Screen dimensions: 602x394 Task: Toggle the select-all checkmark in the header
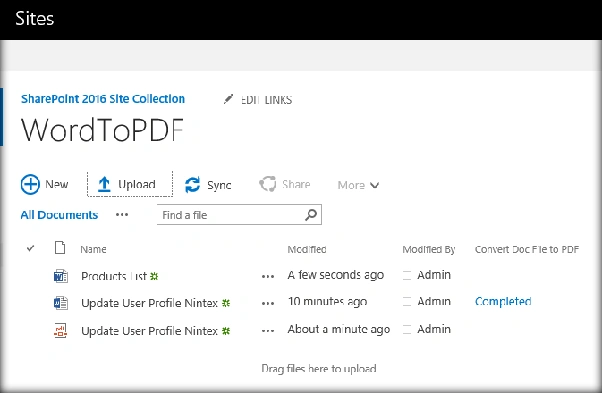[x=30, y=248]
